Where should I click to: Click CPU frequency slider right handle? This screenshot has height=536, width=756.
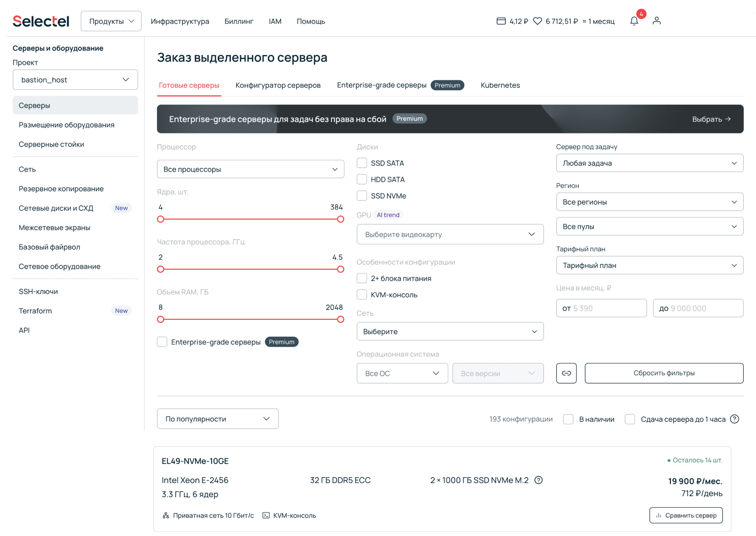[x=341, y=269]
